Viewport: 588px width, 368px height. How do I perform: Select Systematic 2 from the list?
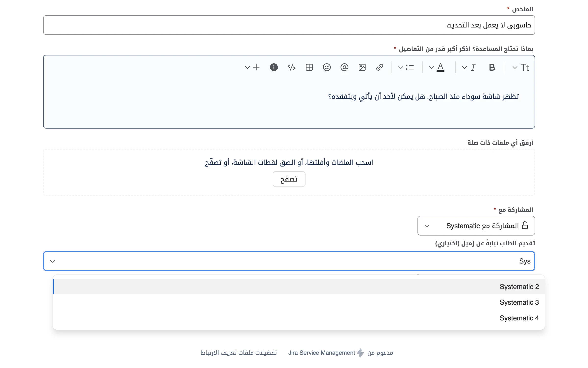299,287
